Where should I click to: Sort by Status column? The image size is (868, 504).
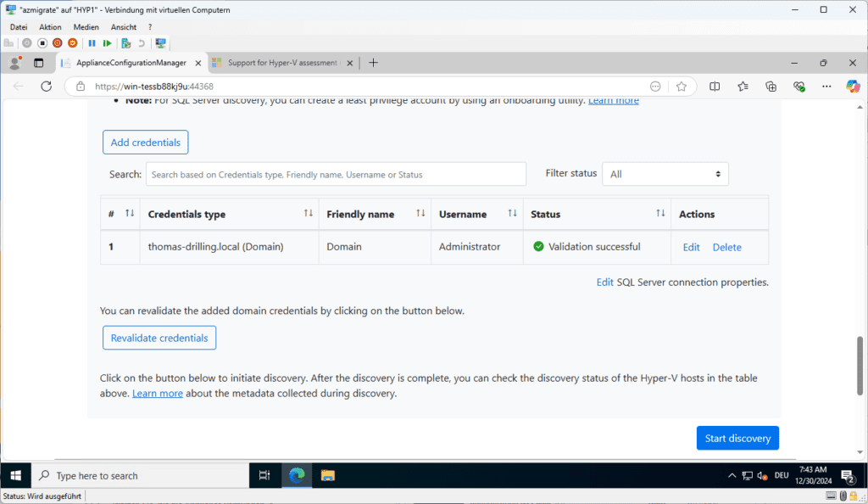tap(660, 213)
